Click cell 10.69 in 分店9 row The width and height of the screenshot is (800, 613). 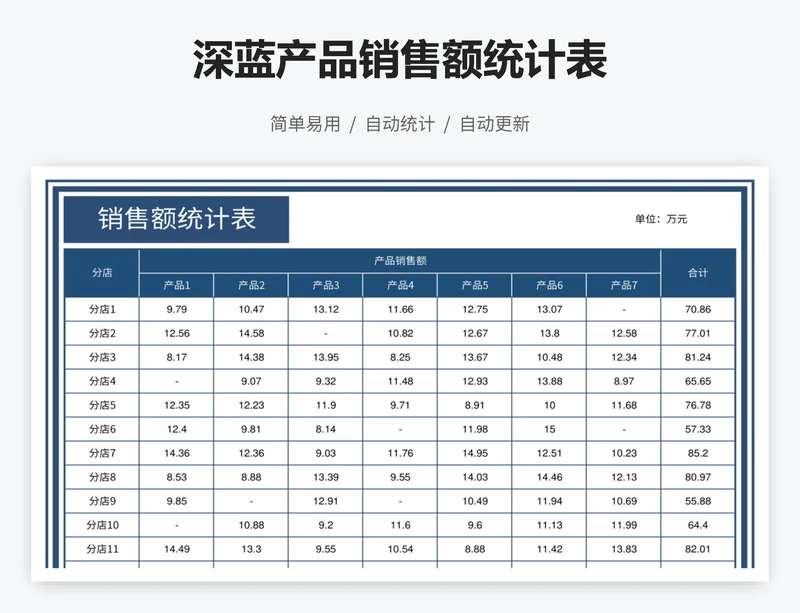[623, 501]
